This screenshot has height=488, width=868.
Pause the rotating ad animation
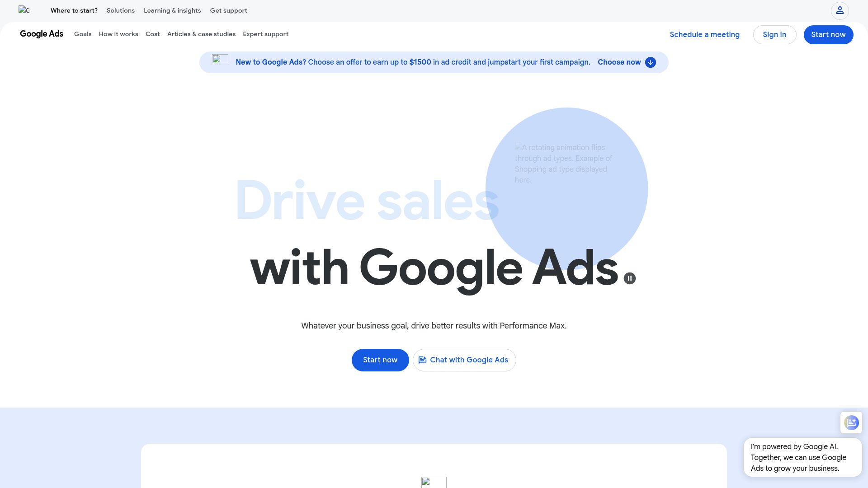point(629,278)
